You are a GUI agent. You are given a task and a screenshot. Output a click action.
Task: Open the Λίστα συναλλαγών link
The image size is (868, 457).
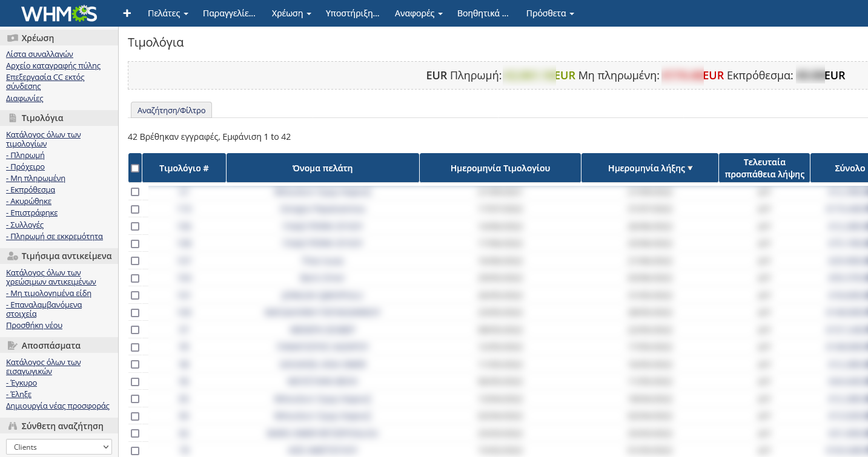tap(39, 54)
